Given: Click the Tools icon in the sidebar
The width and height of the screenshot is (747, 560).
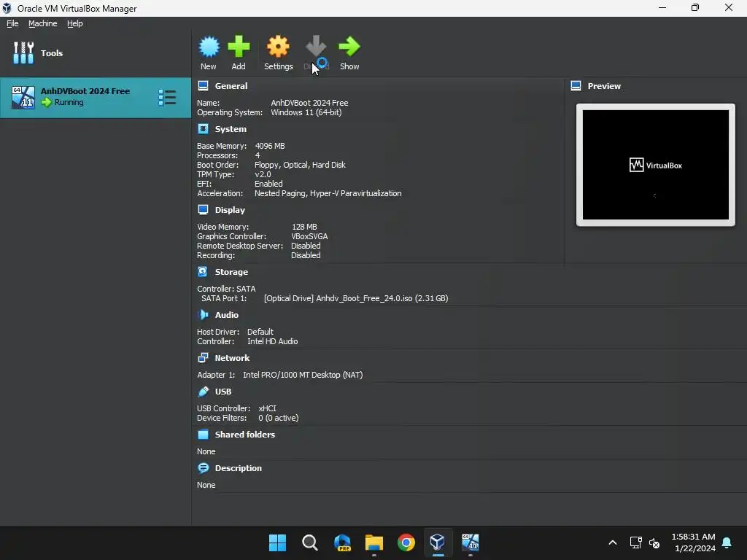Looking at the screenshot, I should (23, 52).
